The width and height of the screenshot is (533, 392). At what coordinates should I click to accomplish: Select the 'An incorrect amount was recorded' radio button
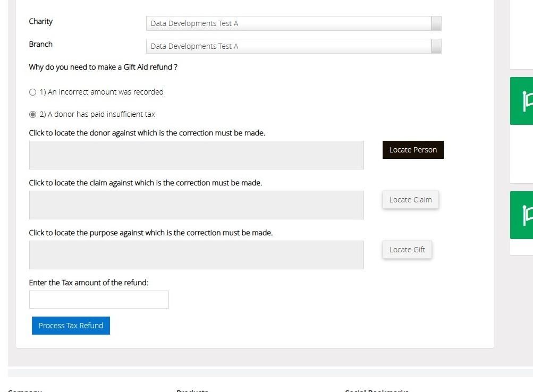pos(32,92)
